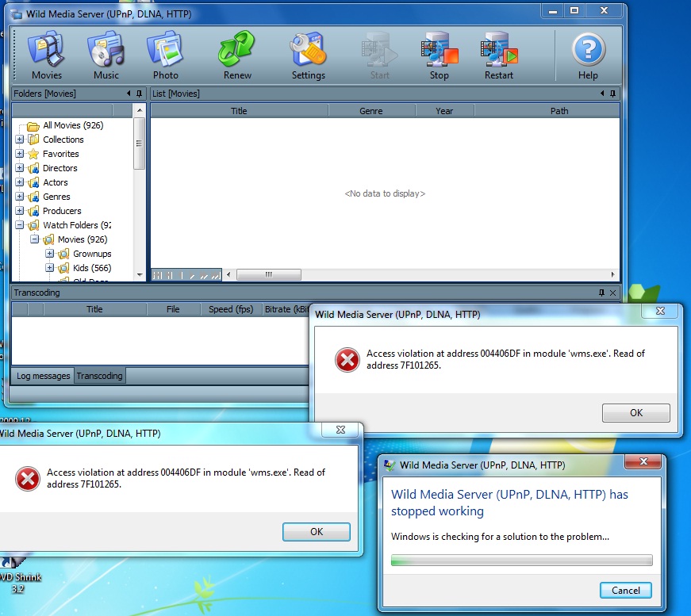
Task: Collapse the Movies (926) subfolder node
Action: coord(34,239)
